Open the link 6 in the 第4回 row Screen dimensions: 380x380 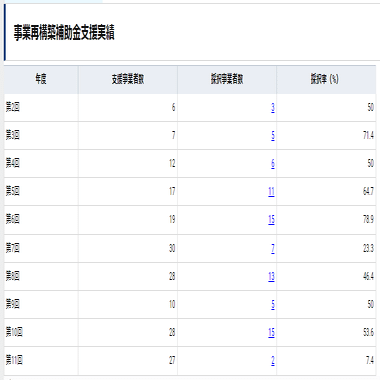pyautogui.click(x=273, y=164)
